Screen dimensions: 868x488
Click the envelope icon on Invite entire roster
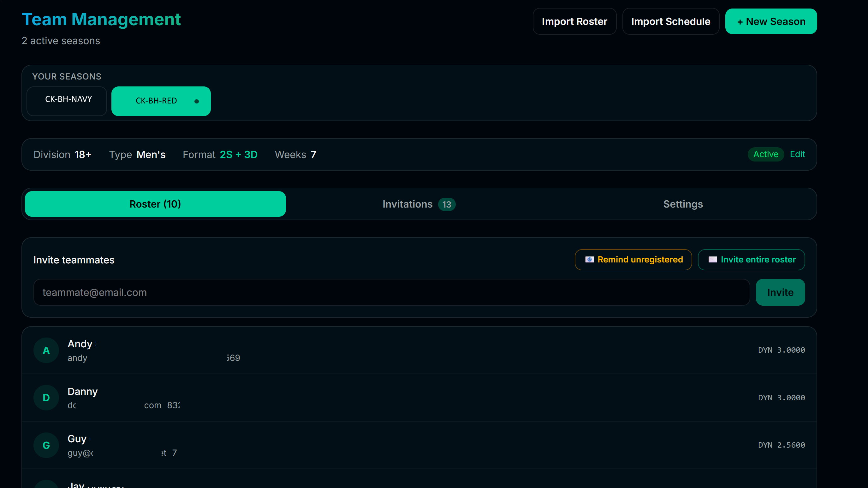[712, 259]
